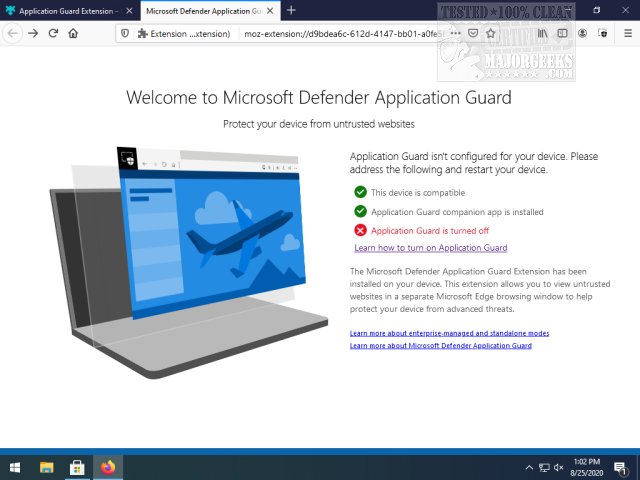This screenshot has width=640, height=480.
Task: Click the extension puzzle piece identity icon
Action: 142,33
